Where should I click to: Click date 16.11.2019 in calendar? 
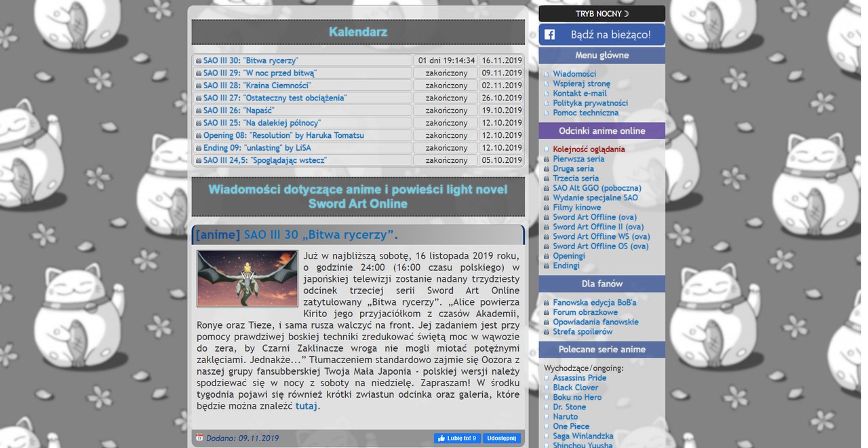tap(502, 60)
